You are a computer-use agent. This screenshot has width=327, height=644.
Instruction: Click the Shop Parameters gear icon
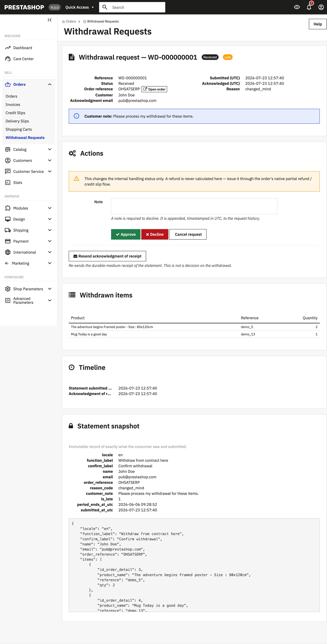point(8,289)
